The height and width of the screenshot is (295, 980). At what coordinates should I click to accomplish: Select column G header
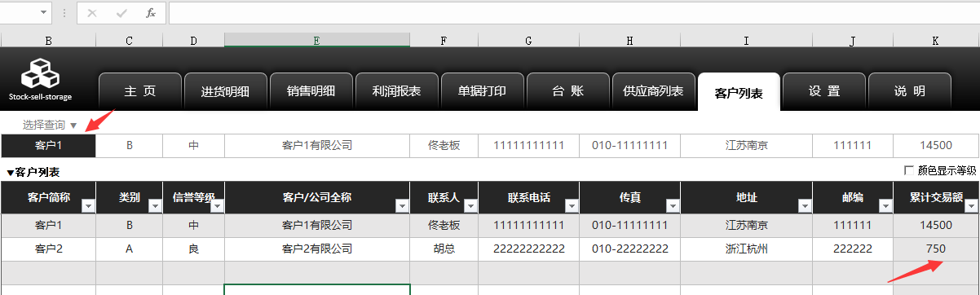528,40
